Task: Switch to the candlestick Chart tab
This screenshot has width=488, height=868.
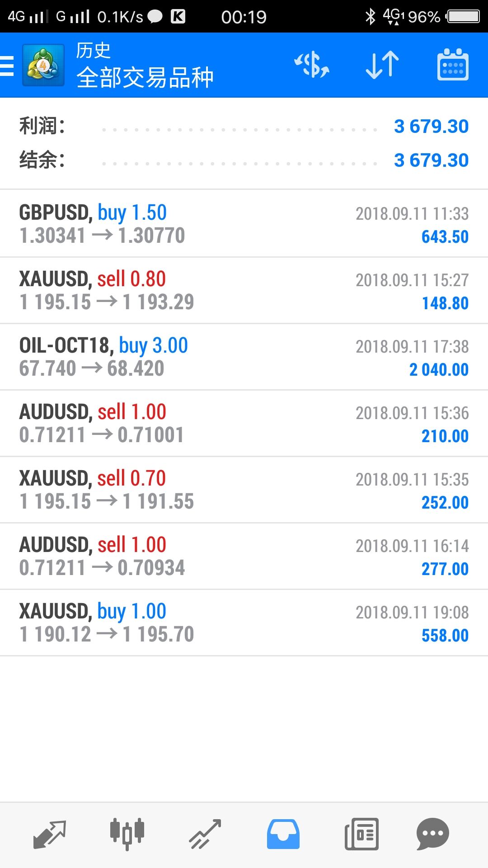Action: (127, 834)
